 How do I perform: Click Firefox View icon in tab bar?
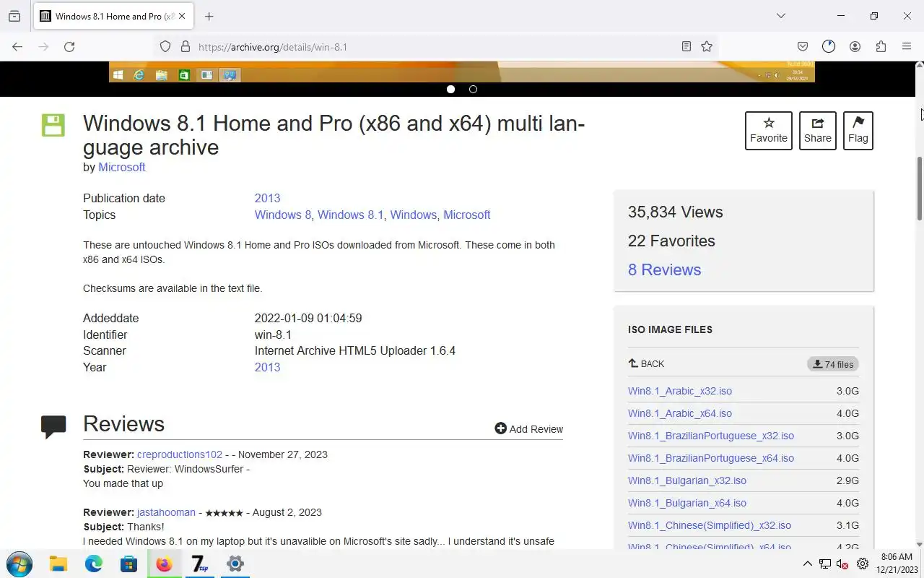pyautogui.click(x=14, y=16)
